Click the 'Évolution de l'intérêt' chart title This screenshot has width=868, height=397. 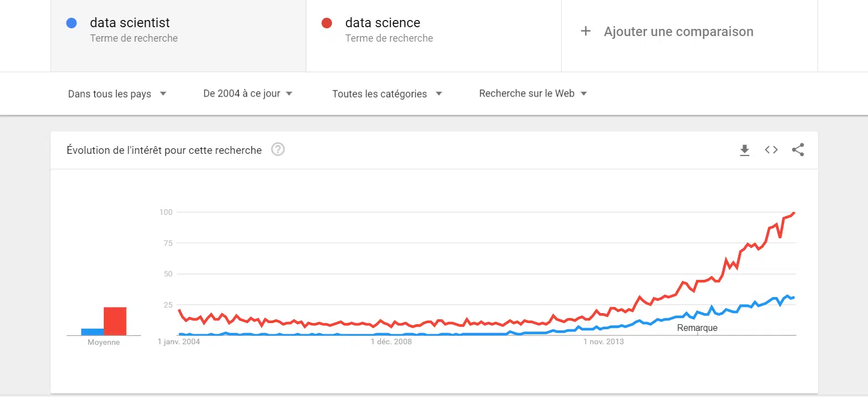tap(164, 150)
